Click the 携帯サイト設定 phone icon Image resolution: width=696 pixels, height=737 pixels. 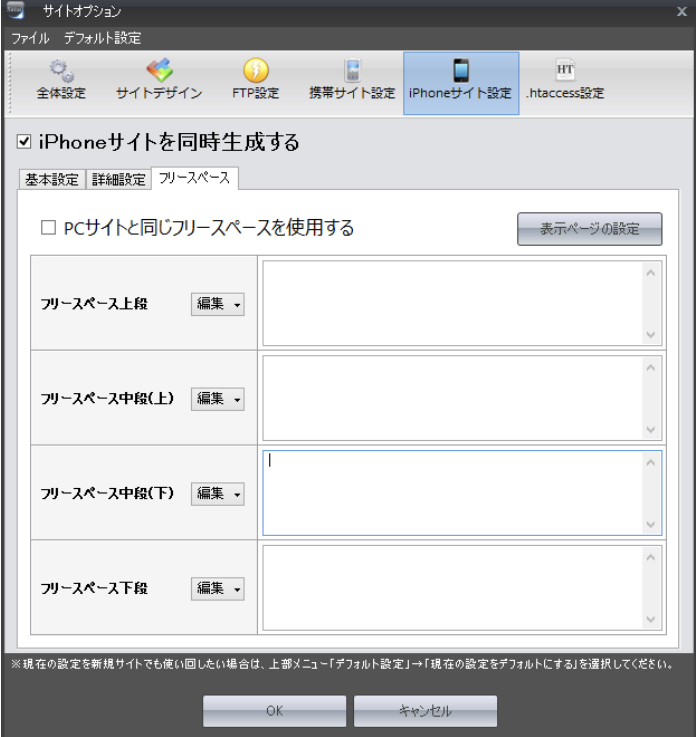click(351, 71)
